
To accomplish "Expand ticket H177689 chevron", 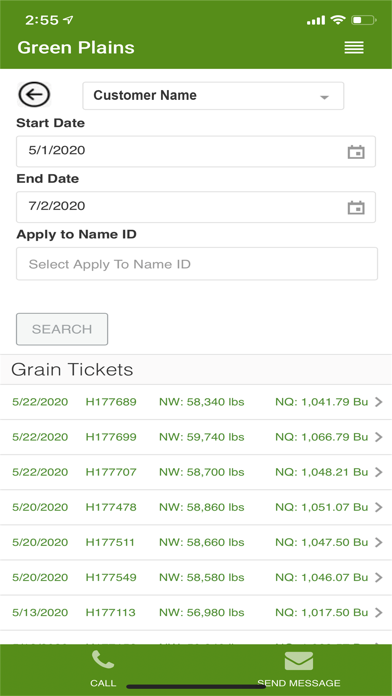I will pyautogui.click(x=378, y=402).
